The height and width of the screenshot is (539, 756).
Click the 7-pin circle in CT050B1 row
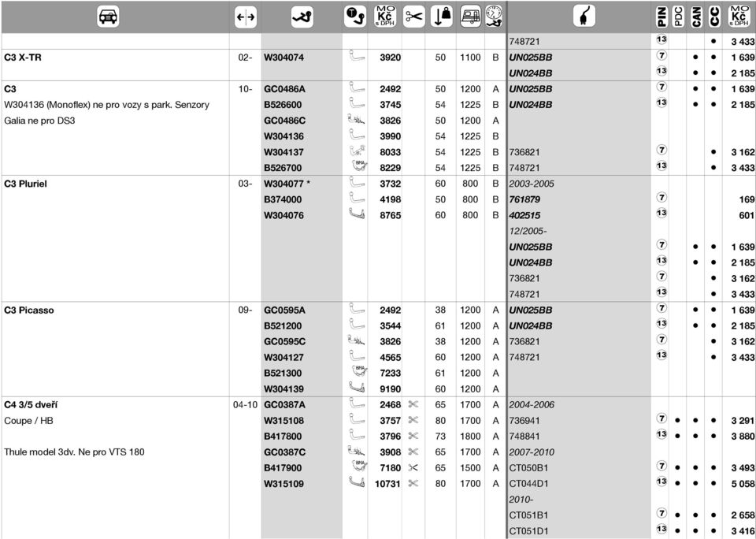(662, 466)
